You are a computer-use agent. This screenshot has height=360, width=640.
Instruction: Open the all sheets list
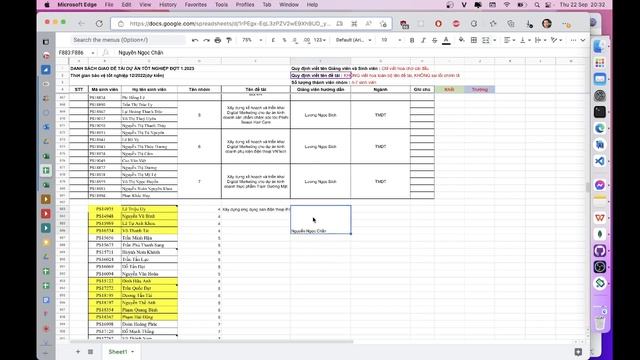coord(90,351)
